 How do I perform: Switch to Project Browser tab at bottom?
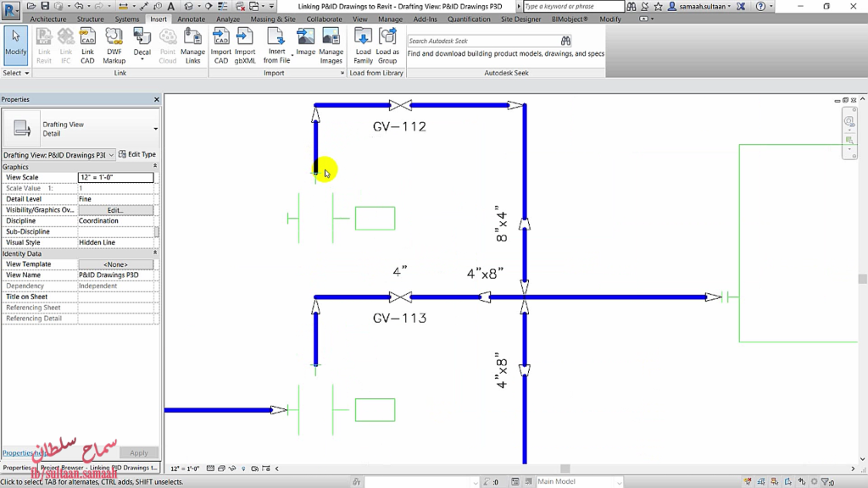pos(99,468)
